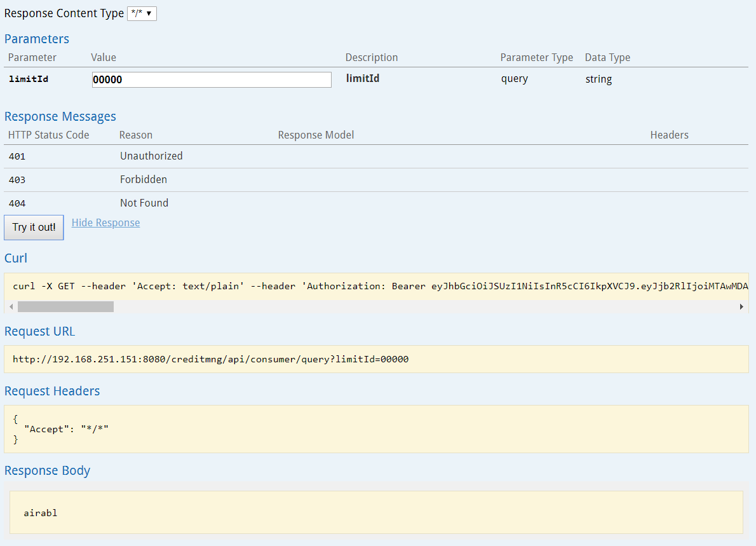The image size is (756, 546).
Task: Click the Forbidden reason text
Action: (x=143, y=180)
